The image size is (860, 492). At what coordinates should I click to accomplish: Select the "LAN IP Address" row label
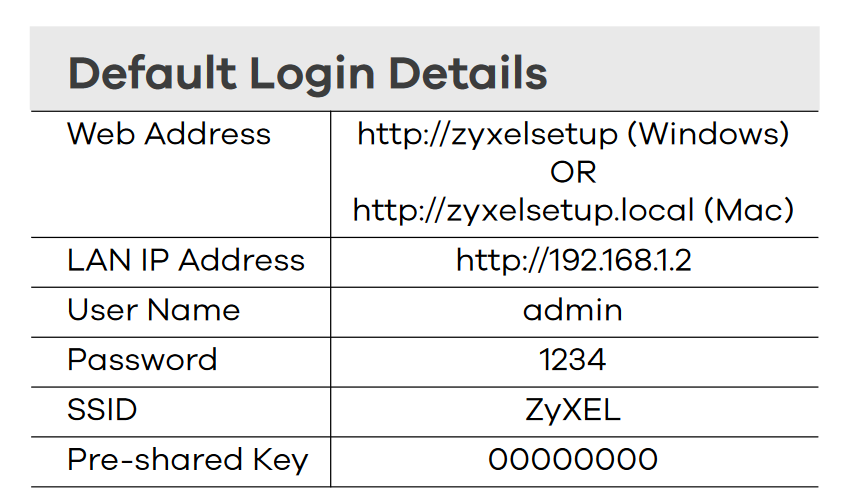(x=186, y=260)
